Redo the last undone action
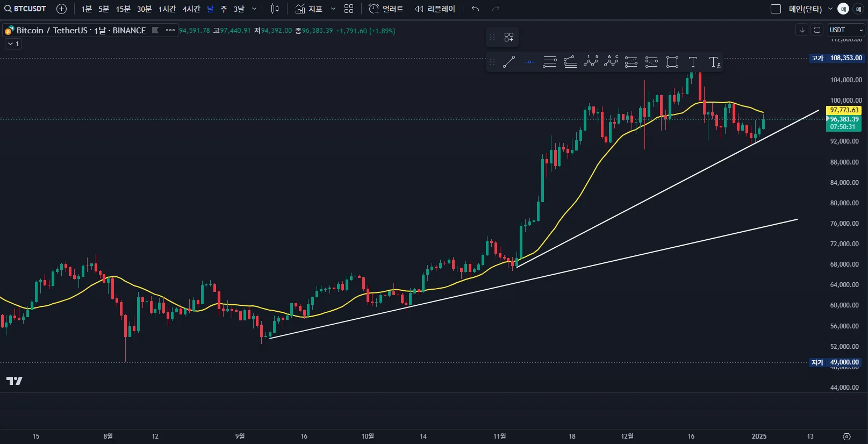The height and width of the screenshot is (444, 868). pyautogui.click(x=496, y=9)
